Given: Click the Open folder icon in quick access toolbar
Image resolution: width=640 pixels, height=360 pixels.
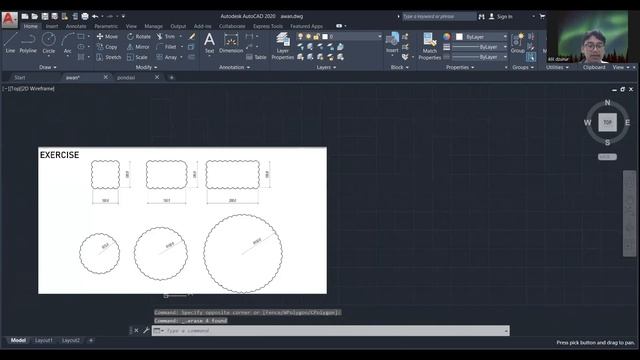Looking at the screenshot, I should [35, 16].
